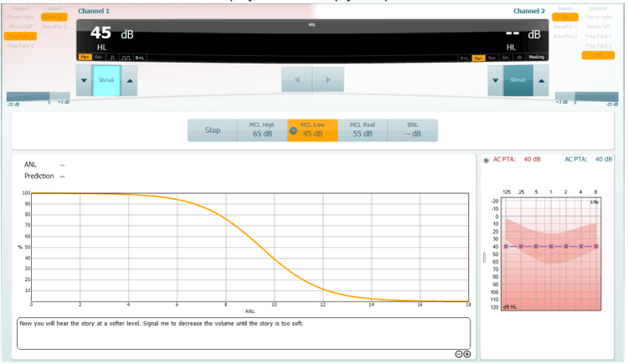628x364 pixels.
Task: Select MCL Real 55 dB step
Action: point(363,131)
